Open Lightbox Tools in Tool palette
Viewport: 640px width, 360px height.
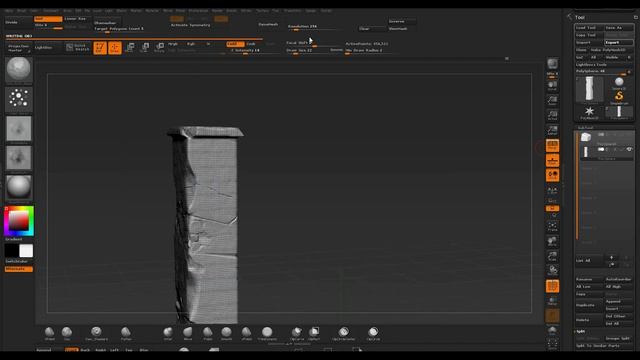tap(591, 64)
